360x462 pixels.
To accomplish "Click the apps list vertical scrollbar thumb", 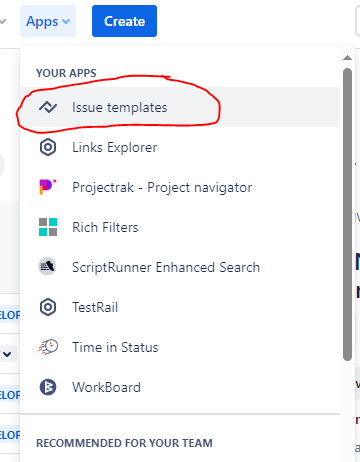I will click(x=347, y=214).
